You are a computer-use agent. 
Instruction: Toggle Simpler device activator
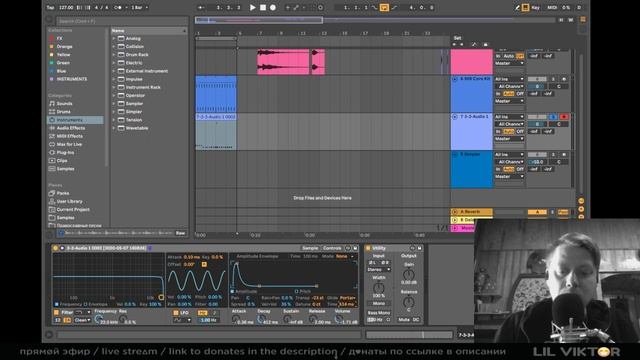pos(55,248)
